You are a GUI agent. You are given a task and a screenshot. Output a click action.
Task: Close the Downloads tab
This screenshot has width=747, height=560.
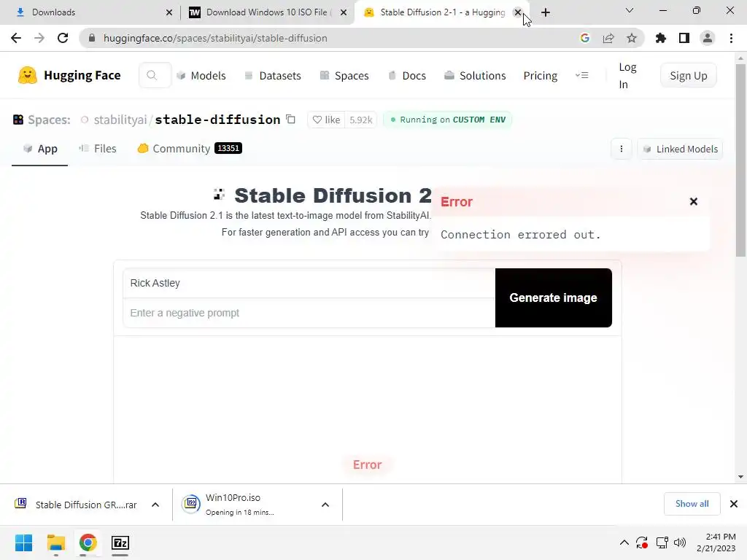coord(169,12)
